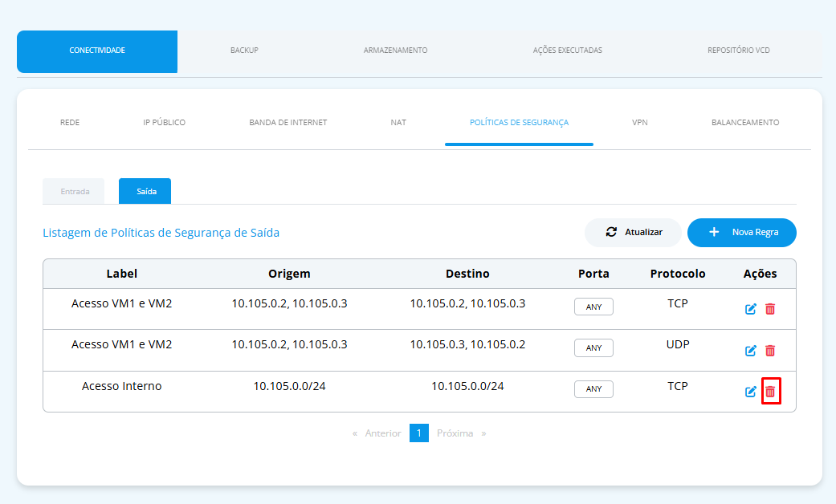Delete the Acesso Interno rule
This screenshot has height=504, width=836.
tap(770, 392)
